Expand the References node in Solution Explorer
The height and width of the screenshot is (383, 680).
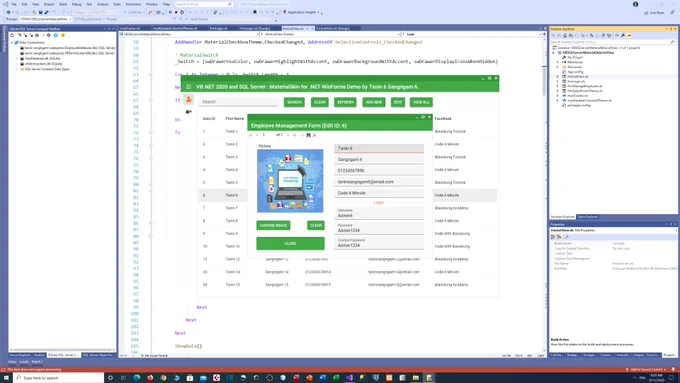pos(558,62)
